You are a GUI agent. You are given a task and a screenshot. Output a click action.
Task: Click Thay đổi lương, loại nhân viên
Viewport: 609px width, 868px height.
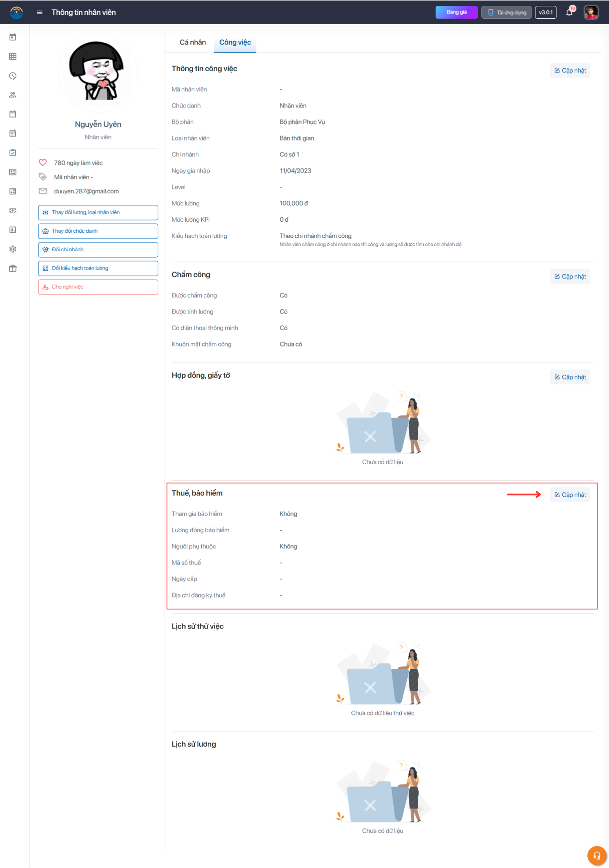click(x=98, y=212)
